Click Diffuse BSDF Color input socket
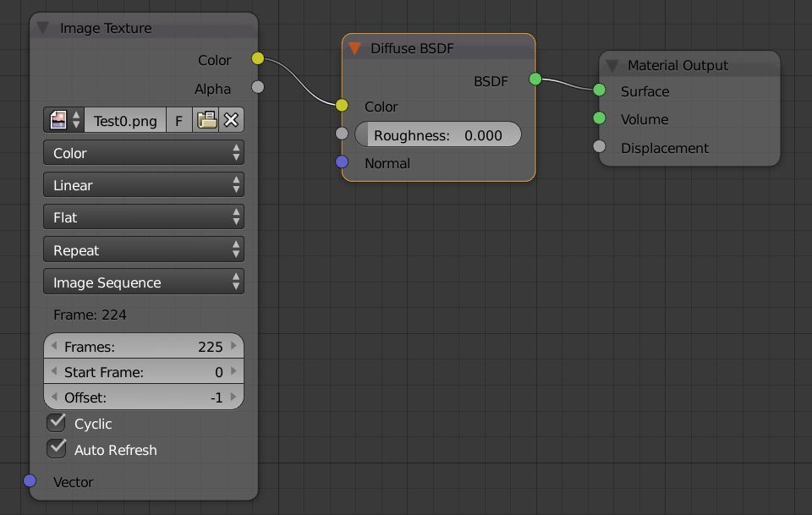 (342, 106)
